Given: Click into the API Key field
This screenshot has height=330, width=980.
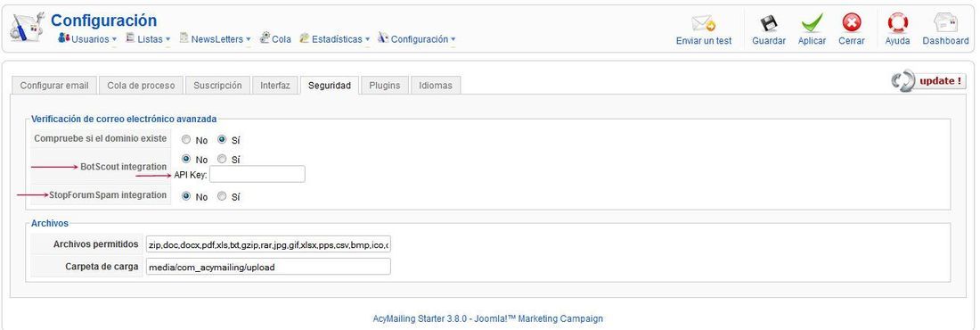Looking at the screenshot, I should (x=257, y=174).
